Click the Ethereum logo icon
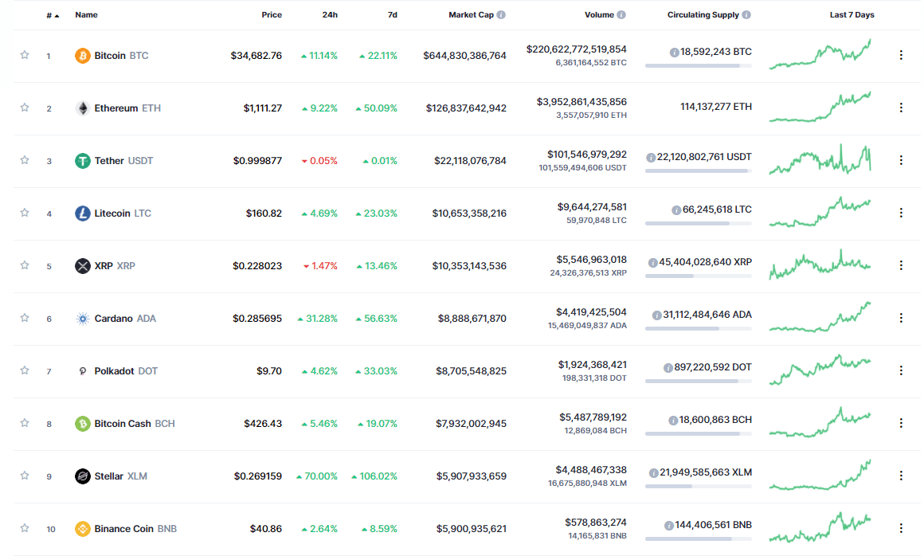The image size is (924, 560). 83,108
